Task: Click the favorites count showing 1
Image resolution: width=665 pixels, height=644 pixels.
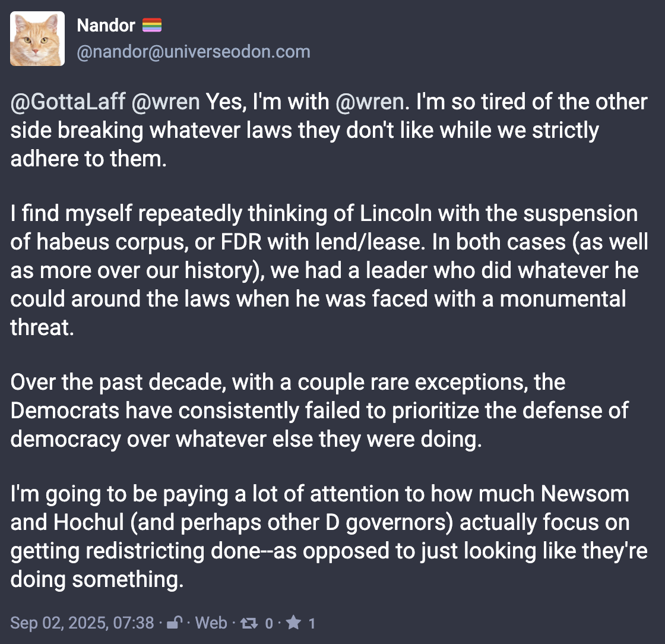Action: coord(312,623)
